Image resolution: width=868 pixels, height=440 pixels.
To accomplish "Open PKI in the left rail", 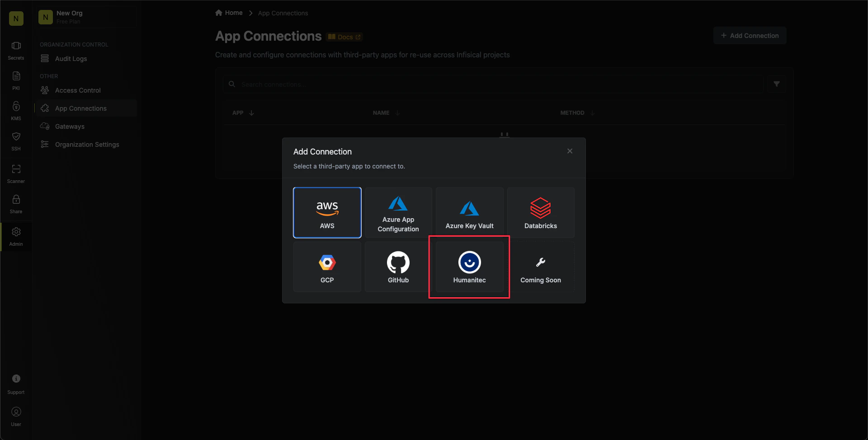I will (x=16, y=81).
